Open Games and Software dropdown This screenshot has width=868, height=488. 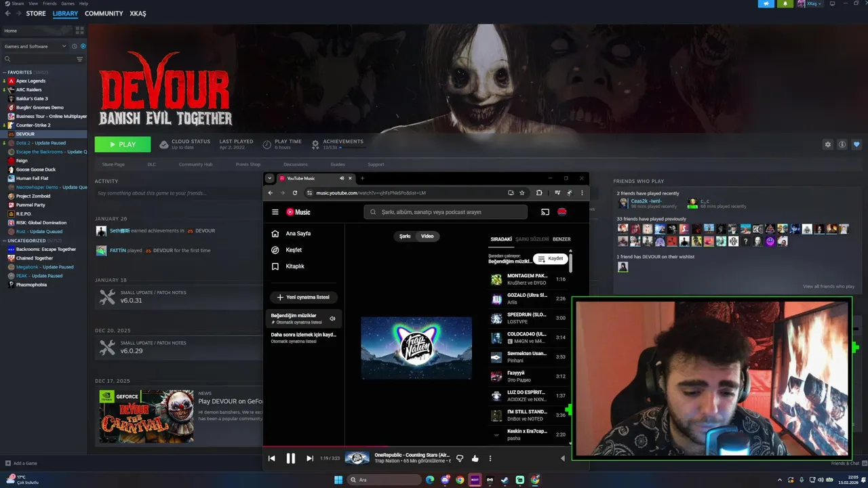[35, 46]
